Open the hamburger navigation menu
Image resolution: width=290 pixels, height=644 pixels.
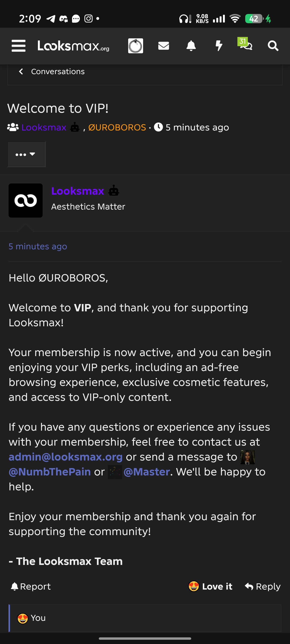[x=18, y=46]
